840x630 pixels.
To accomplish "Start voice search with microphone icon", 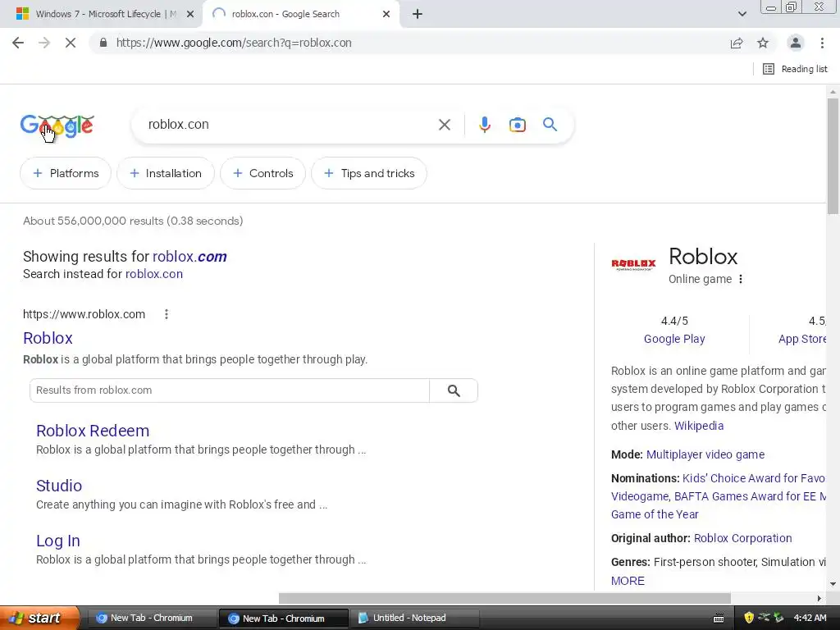I will [x=484, y=125].
